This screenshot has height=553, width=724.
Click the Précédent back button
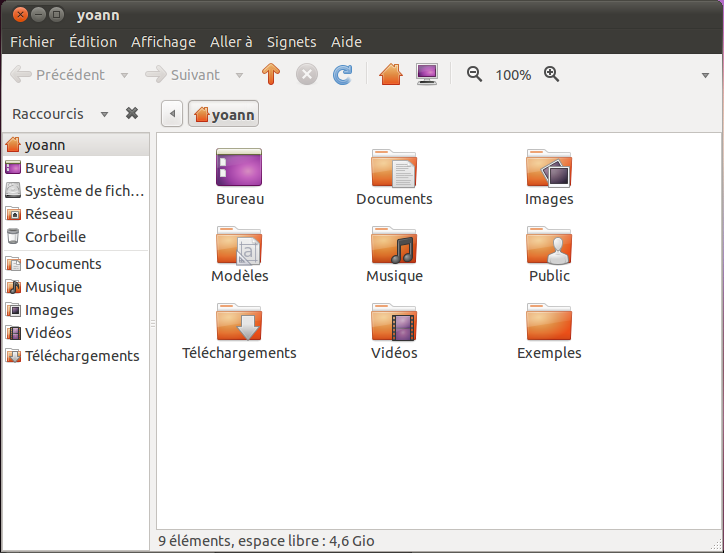click(x=58, y=75)
